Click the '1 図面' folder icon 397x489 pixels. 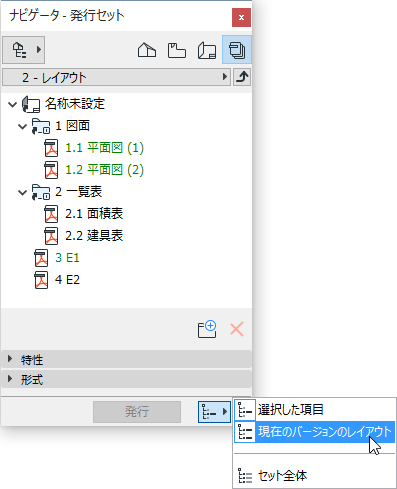[41, 126]
